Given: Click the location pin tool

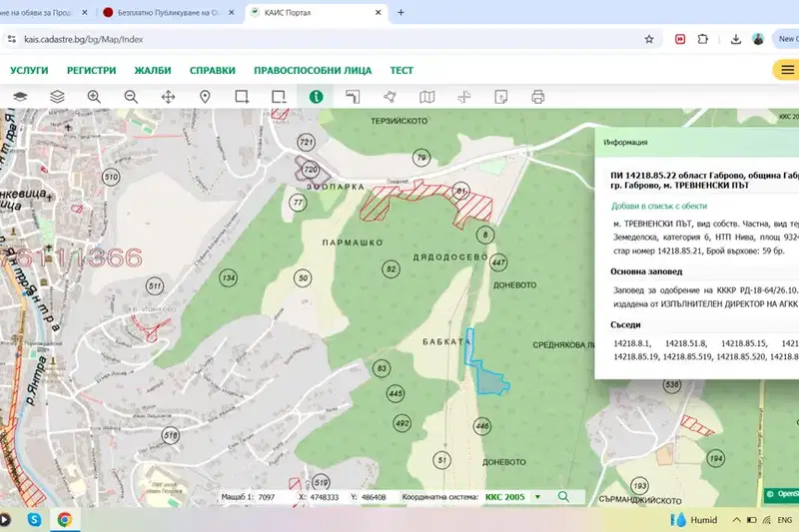Looking at the screenshot, I should pyautogui.click(x=205, y=97).
